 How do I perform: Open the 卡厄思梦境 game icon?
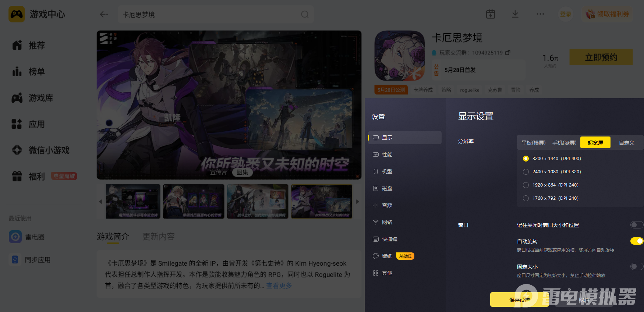400,56
